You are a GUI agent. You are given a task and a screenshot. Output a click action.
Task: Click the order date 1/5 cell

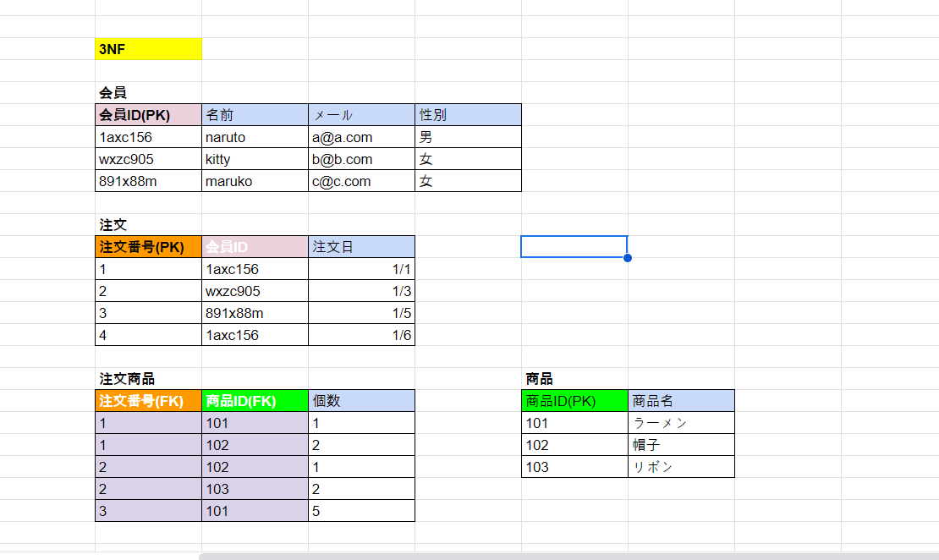(362, 313)
